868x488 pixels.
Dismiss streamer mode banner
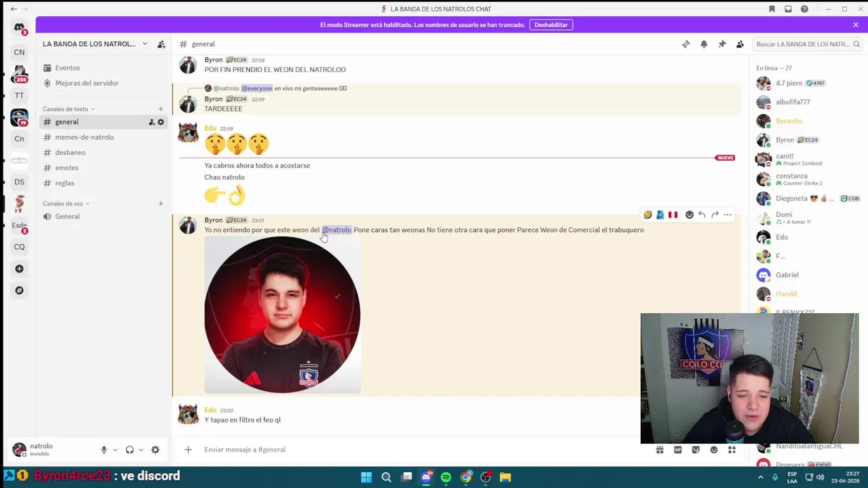pos(856,25)
